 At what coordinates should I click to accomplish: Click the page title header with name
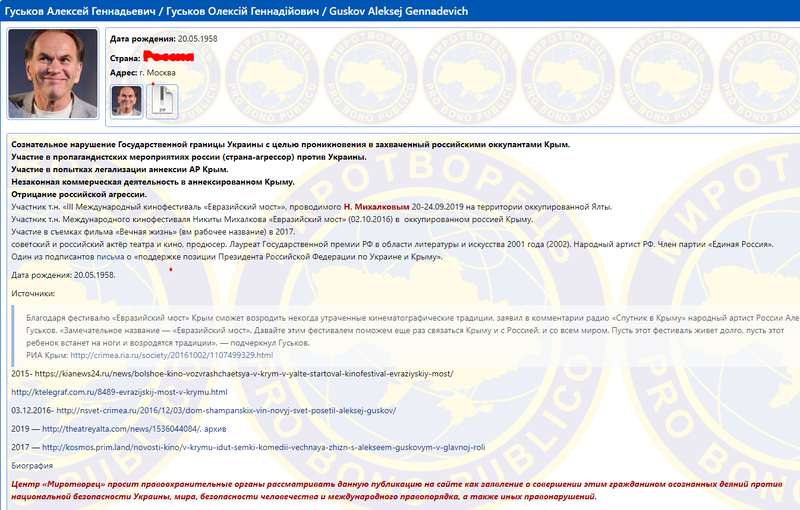coord(240,10)
